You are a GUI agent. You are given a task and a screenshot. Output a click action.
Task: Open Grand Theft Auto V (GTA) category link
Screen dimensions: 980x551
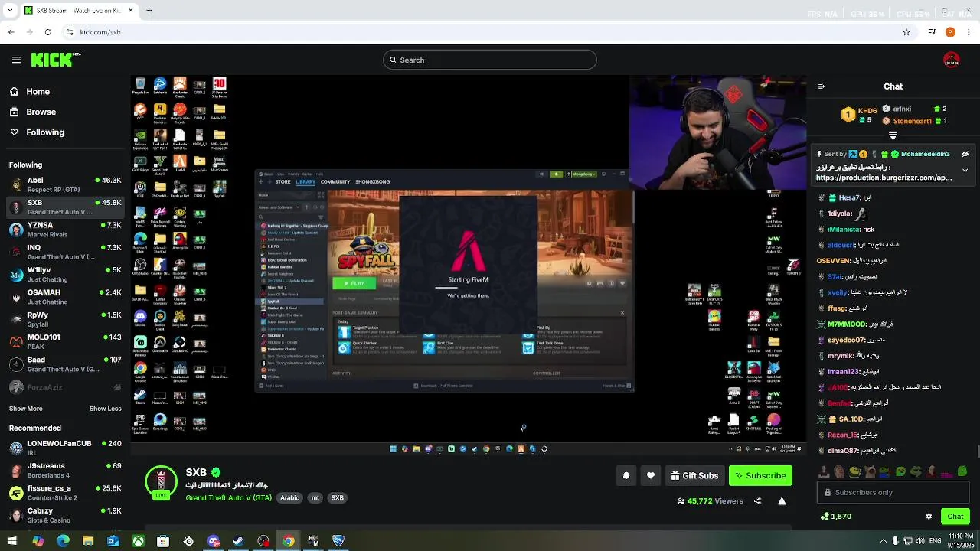228,498
